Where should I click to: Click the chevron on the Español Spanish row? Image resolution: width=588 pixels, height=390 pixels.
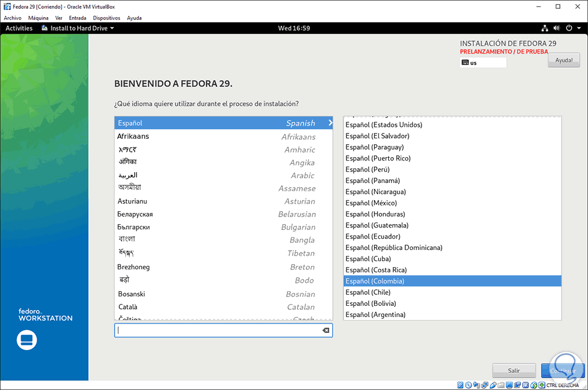(330, 122)
